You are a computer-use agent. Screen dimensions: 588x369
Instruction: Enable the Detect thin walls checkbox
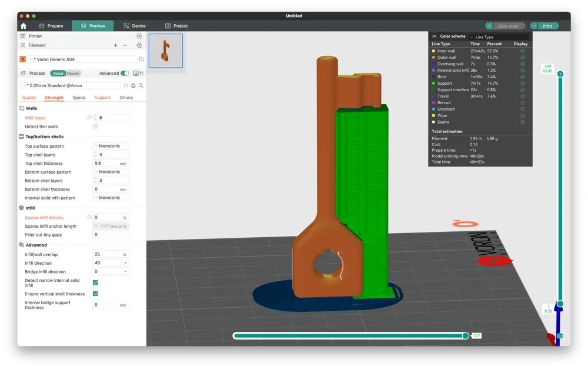pos(95,127)
